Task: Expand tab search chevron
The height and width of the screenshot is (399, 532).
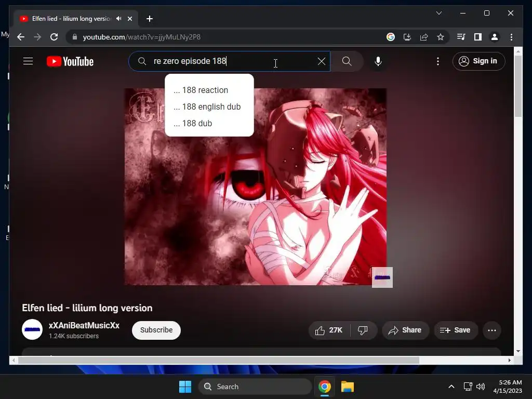Action: (x=438, y=13)
